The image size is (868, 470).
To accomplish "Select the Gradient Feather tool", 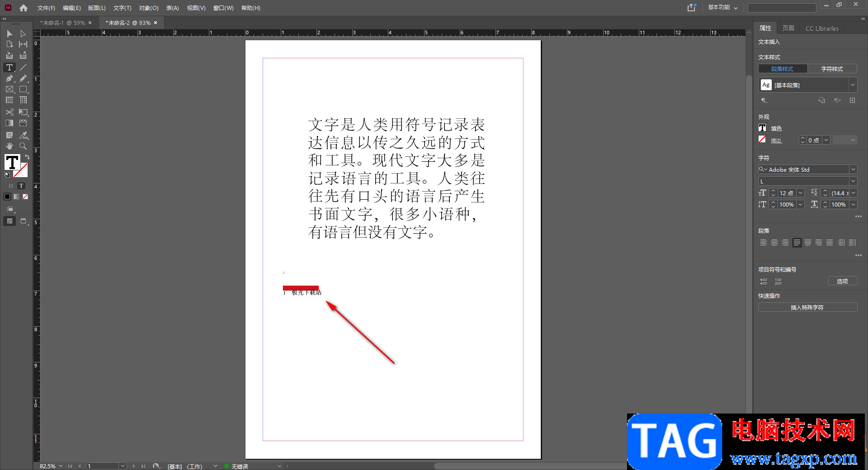I will [23, 123].
